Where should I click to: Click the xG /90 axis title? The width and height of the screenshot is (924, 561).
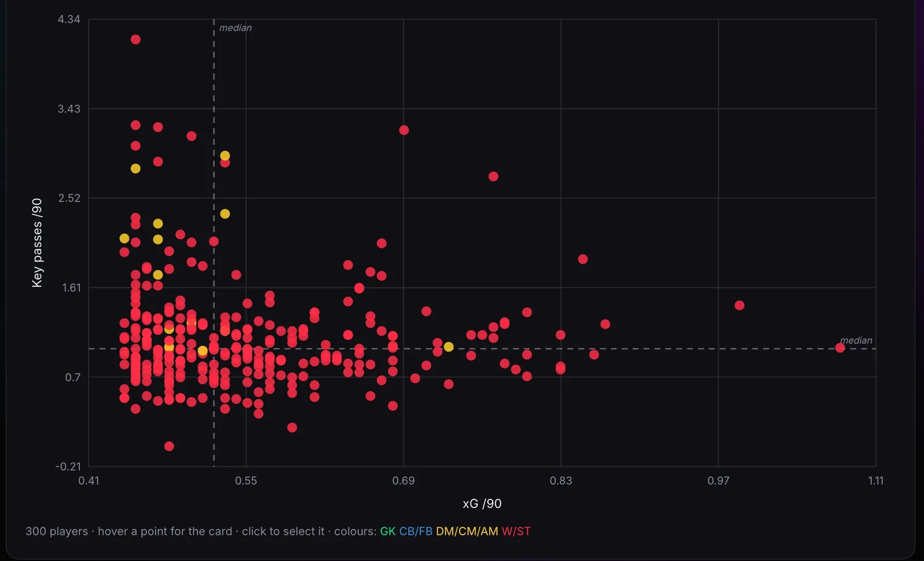pyautogui.click(x=482, y=503)
